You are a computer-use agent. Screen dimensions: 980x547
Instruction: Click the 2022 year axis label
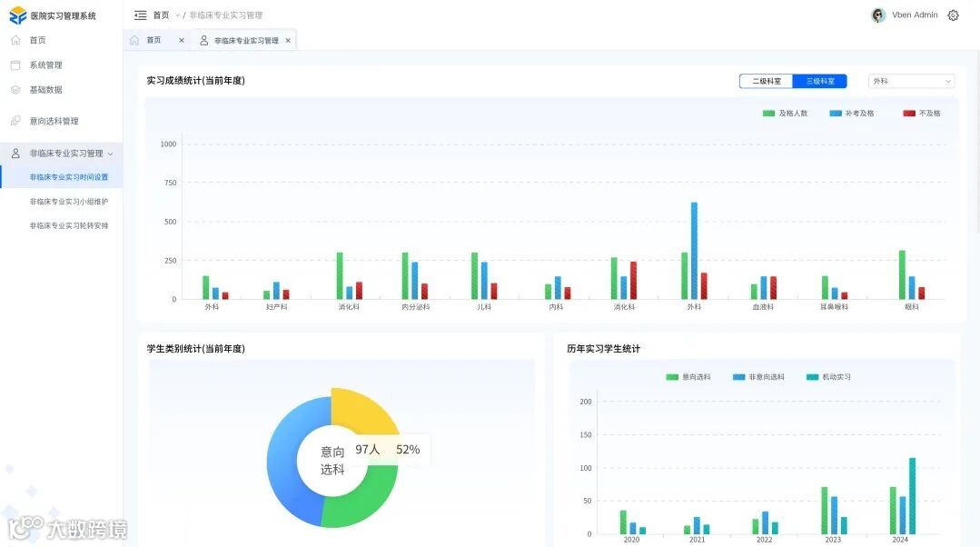click(x=765, y=540)
